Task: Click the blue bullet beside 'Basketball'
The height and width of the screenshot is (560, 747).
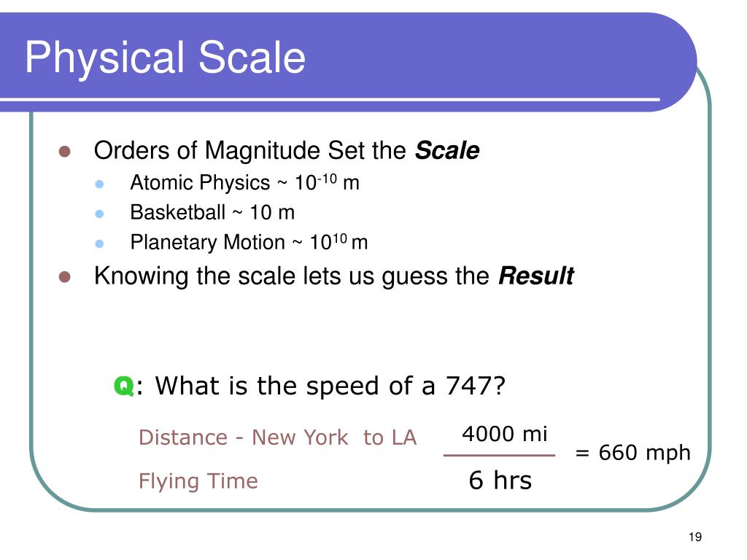Action: pos(99,214)
